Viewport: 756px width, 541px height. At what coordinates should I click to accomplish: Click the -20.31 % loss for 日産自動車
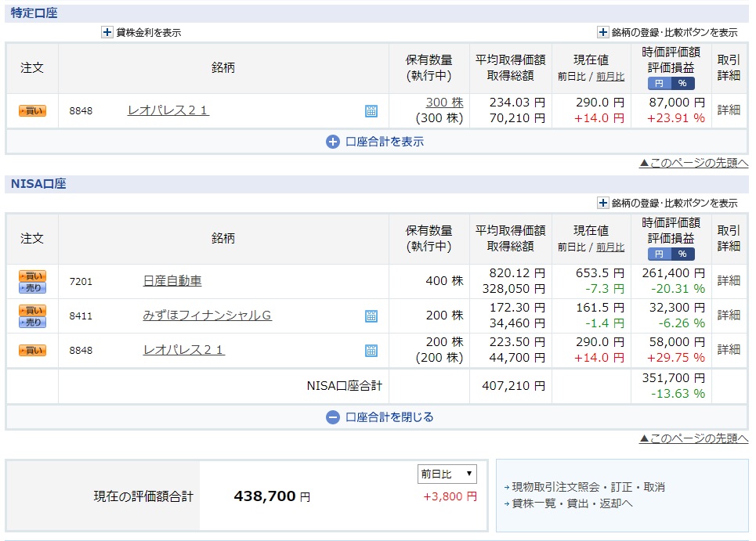coord(678,289)
